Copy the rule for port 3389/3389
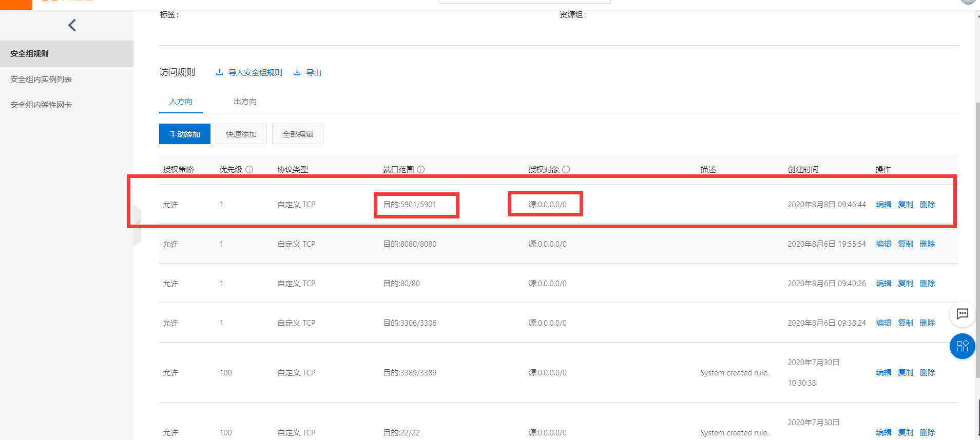 point(906,373)
